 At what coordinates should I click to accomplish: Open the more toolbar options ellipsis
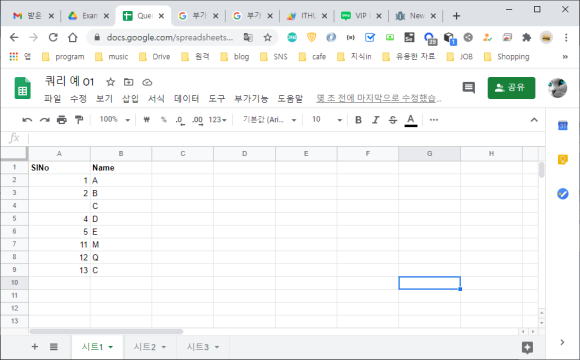(x=434, y=120)
